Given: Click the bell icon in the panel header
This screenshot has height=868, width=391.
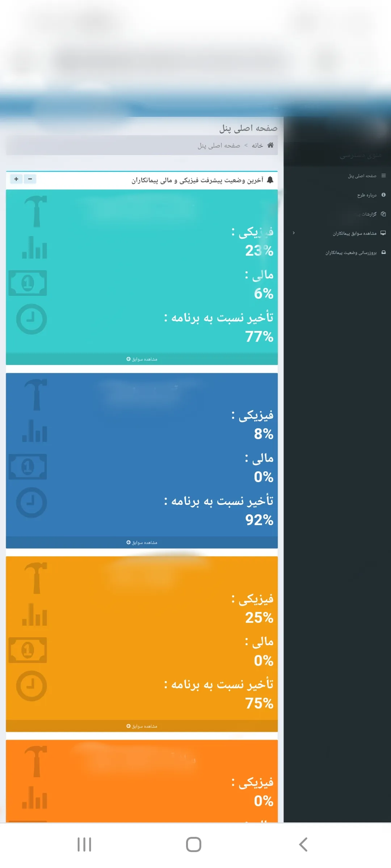Looking at the screenshot, I should (x=270, y=180).
